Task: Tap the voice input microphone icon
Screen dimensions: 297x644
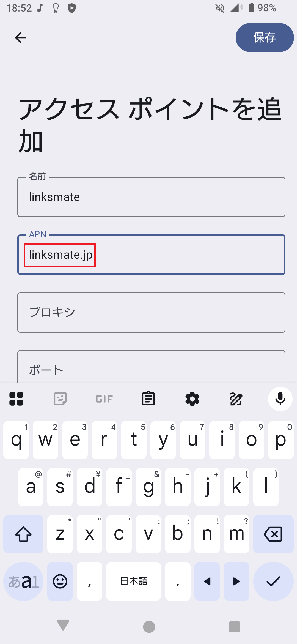Action: (280, 399)
